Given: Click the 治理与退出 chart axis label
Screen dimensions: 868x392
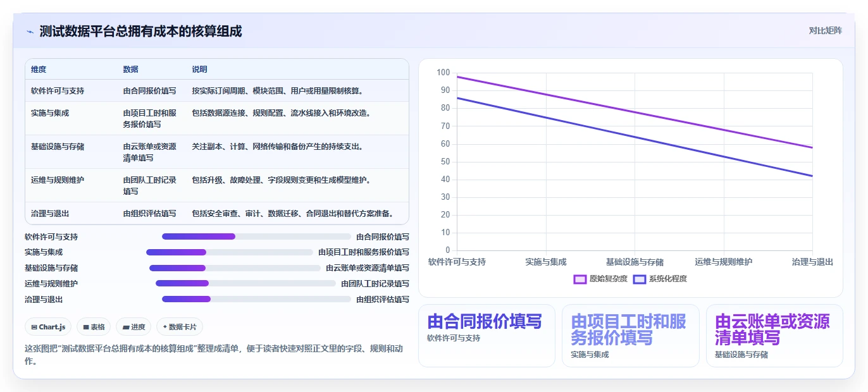Looking at the screenshot, I should point(812,262).
